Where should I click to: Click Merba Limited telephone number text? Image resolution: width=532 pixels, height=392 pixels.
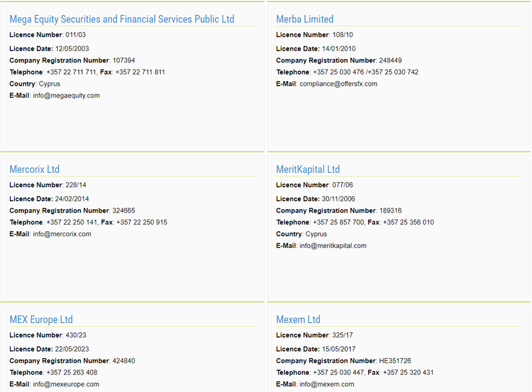(366, 72)
